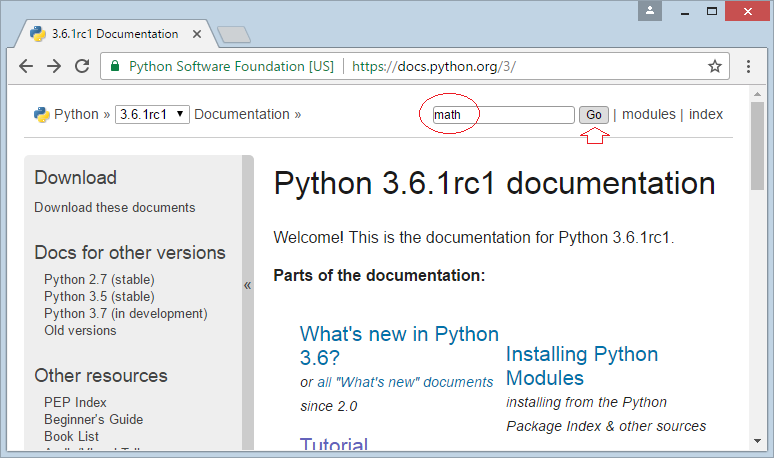This screenshot has width=774, height=458.
Task: Open the 3.6.1rc1 version dropdown
Action: [152, 114]
